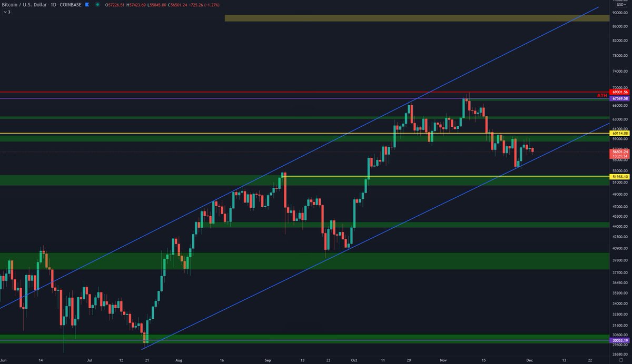Screen dimensions: 632x364
Task: Click the 39300.00 price scale label
Action: 620,260
